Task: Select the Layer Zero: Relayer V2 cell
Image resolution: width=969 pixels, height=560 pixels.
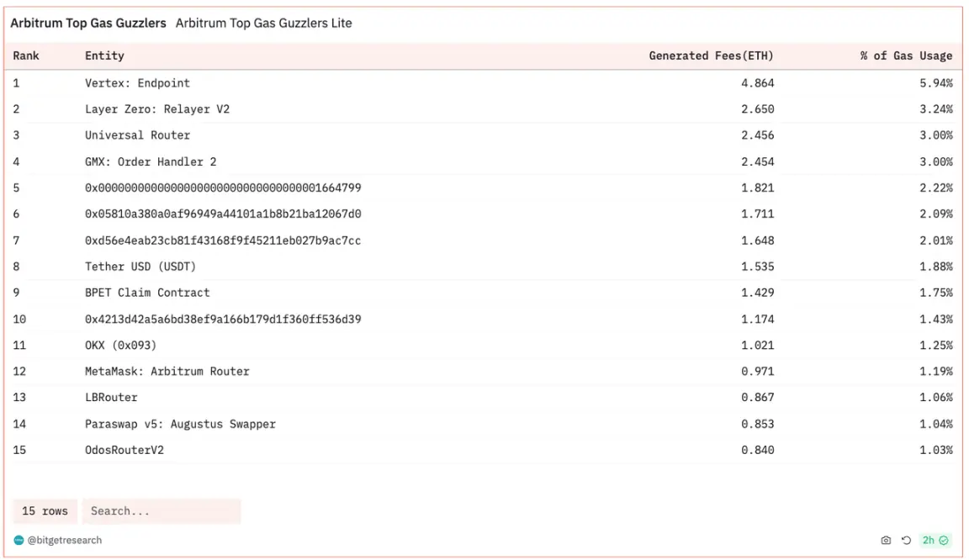Action: [x=157, y=108]
